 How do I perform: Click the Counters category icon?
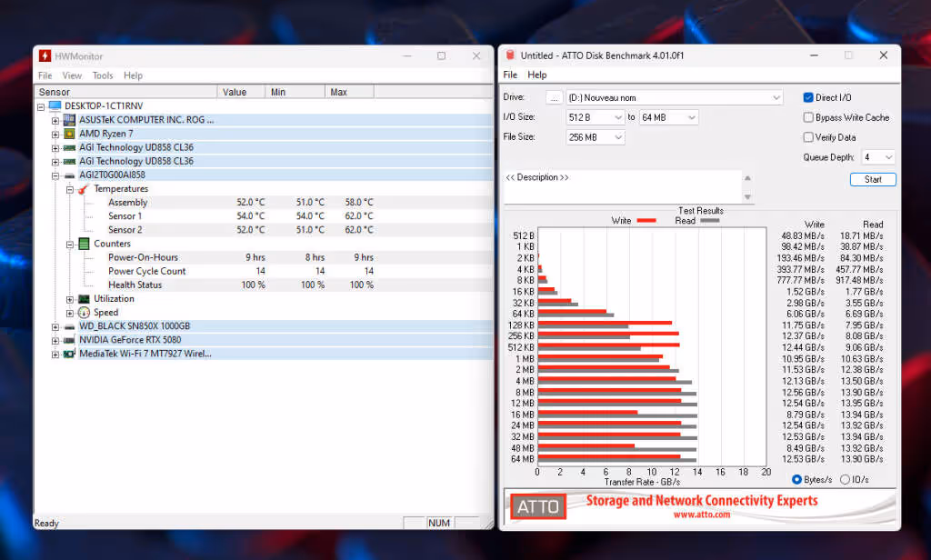click(84, 244)
